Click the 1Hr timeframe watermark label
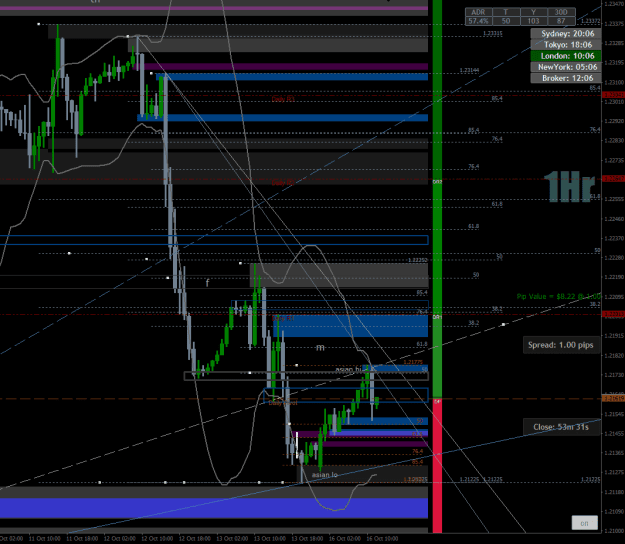Viewport: 625px width, 544px height. pyautogui.click(x=569, y=187)
